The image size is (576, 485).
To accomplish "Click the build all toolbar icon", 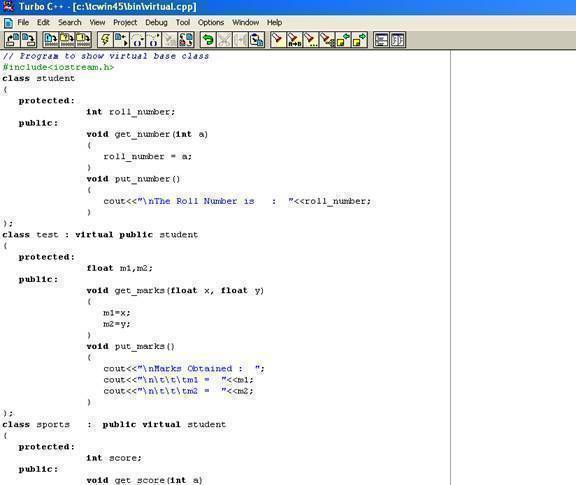I will (x=83, y=39).
